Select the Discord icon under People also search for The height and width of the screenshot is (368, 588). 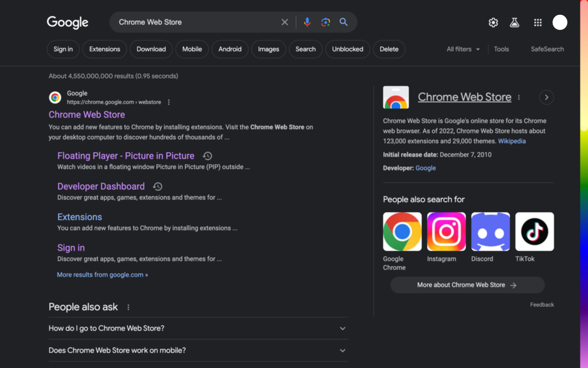click(x=490, y=231)
